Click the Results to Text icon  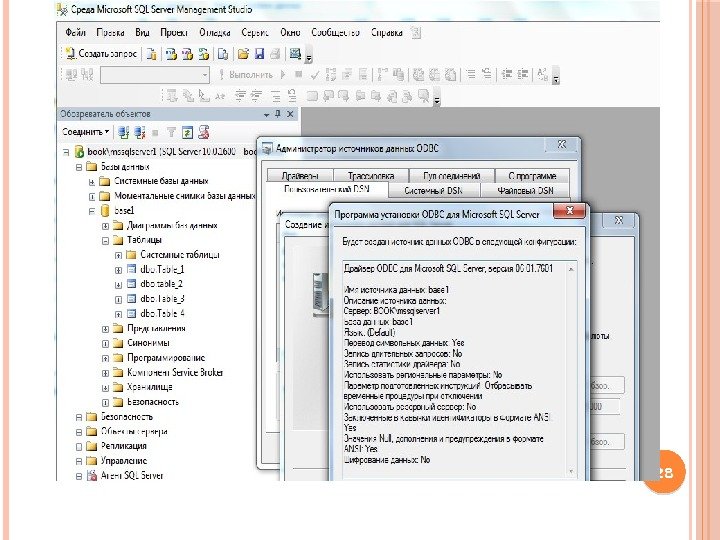tap(418, 74)
